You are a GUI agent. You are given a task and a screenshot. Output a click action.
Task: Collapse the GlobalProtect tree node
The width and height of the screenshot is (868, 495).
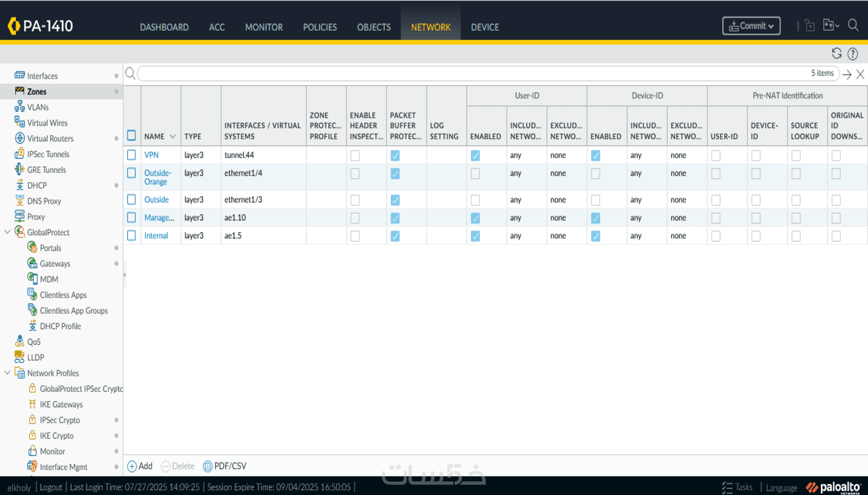(7, 232)
